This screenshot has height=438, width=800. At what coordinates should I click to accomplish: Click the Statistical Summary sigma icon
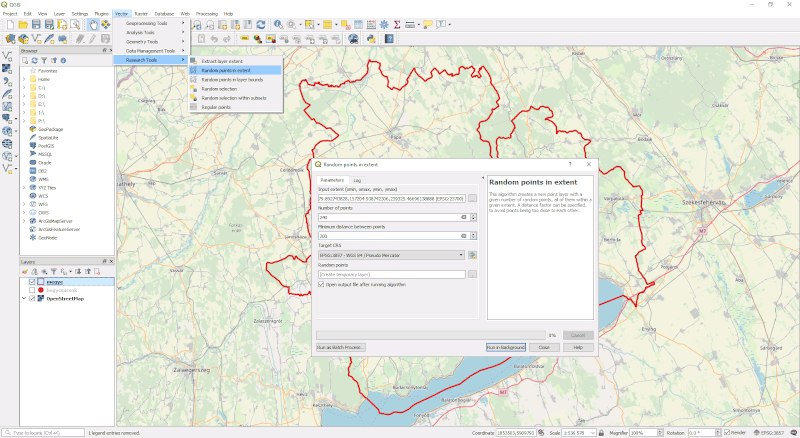tap(397, 25)
